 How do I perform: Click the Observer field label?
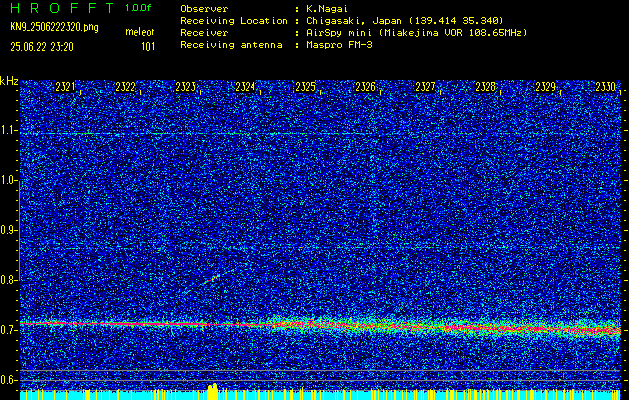pos(204,8)
